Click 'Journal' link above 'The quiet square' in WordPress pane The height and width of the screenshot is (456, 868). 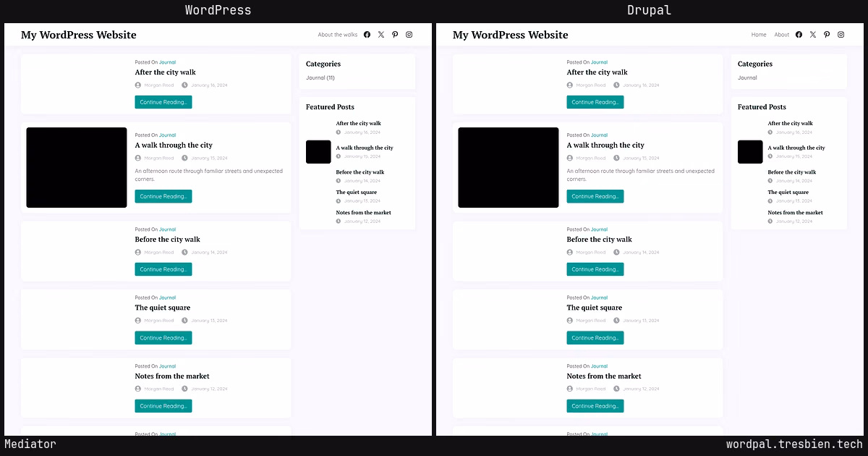(168, 297)
